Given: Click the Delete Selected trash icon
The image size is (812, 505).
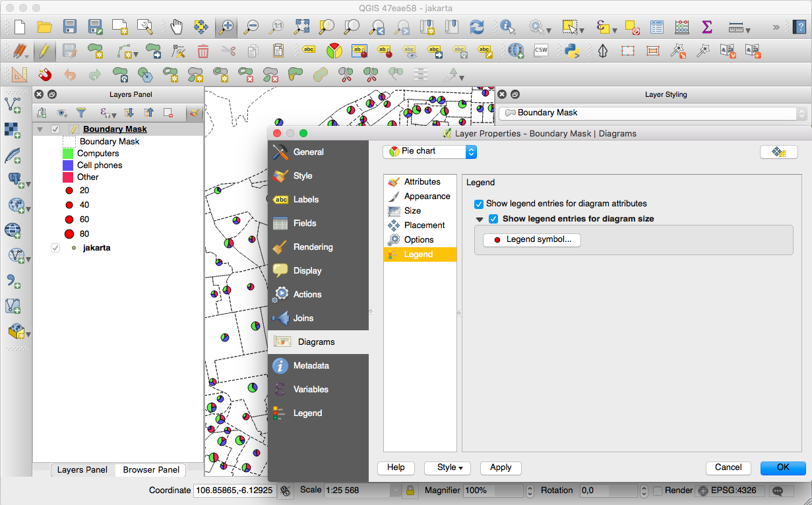Looking at the screenshot, I should pyautogui.click(x=203, y=51).
